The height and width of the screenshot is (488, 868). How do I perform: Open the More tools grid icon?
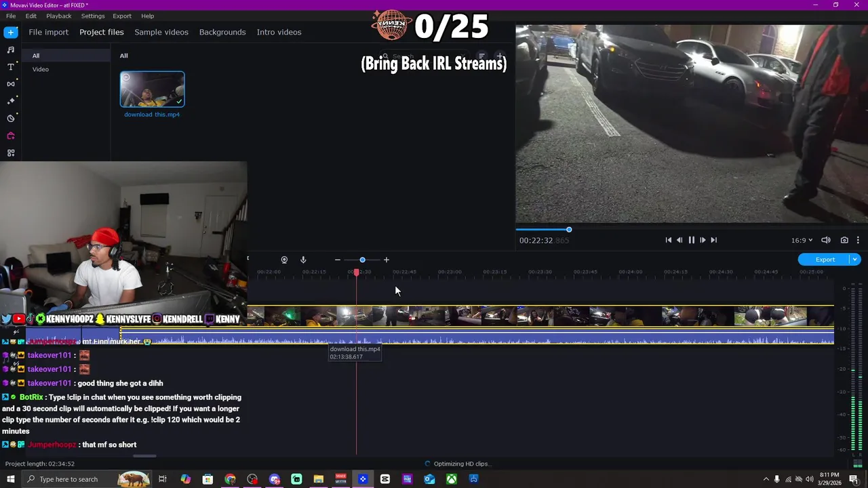click(x=11, y=153)
